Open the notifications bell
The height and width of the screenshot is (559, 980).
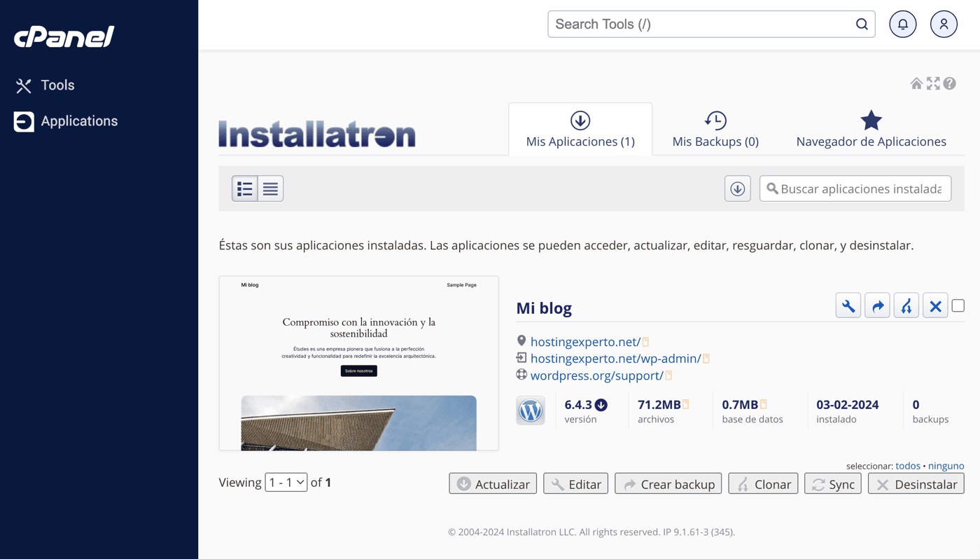point(903,25)
